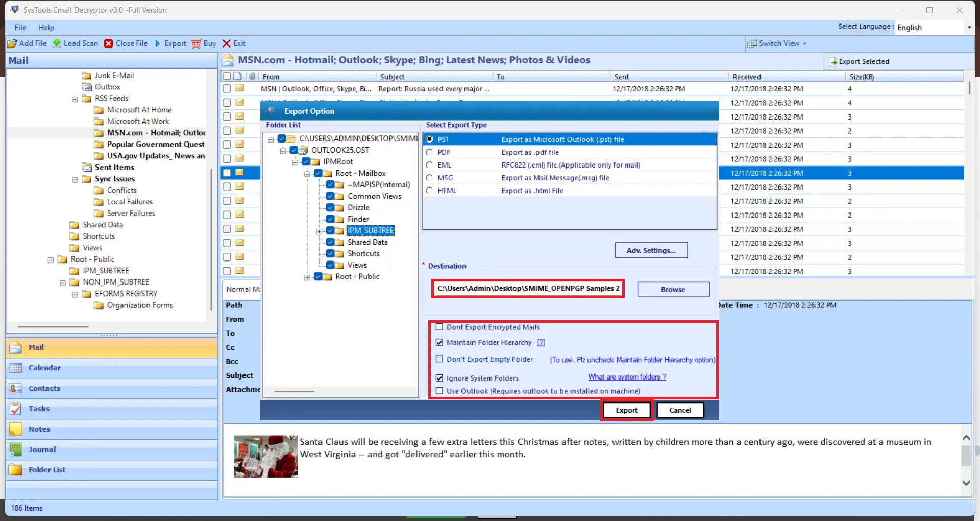Open the Calendar panel icon
The height and width of the screenshot is (521, 980).
tap(15, 367)
